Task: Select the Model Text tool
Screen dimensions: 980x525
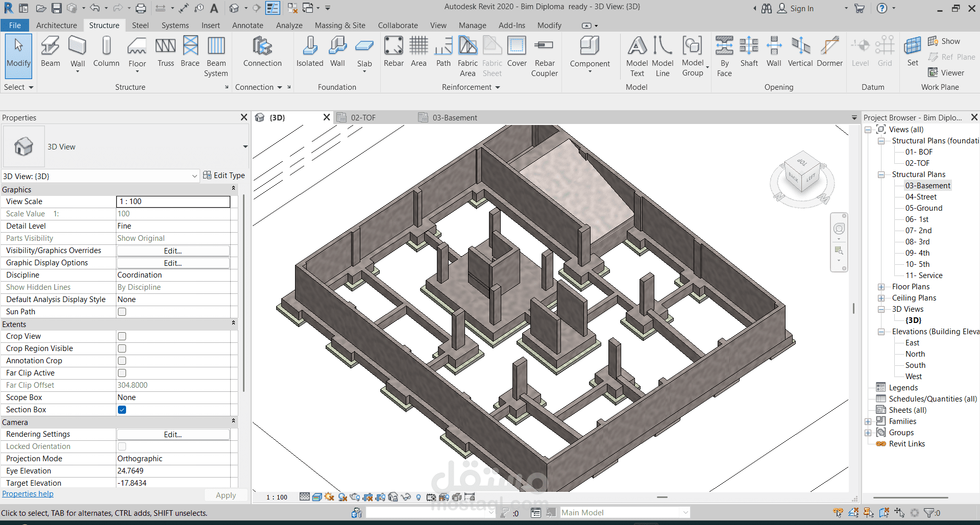Action: 636,56
